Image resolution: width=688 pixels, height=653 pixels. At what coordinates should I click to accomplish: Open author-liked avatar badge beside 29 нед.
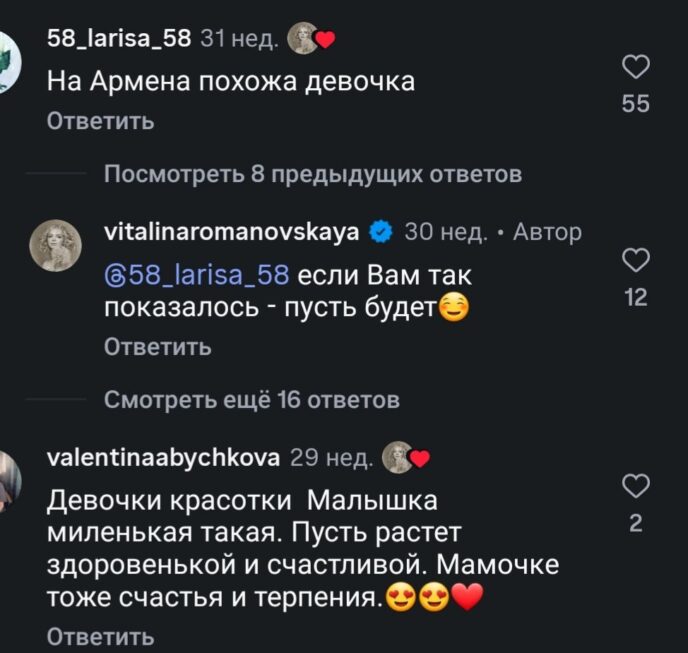[406, 457]
